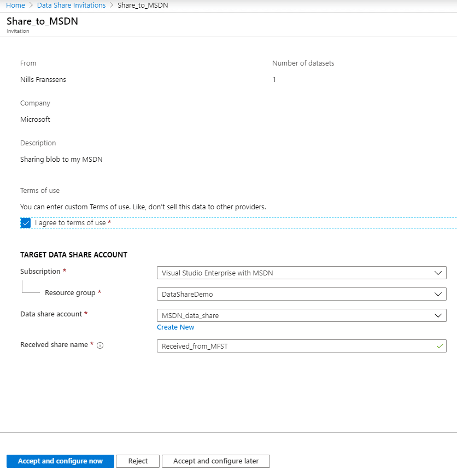Focus the Received share name field

tap(302, 346)
